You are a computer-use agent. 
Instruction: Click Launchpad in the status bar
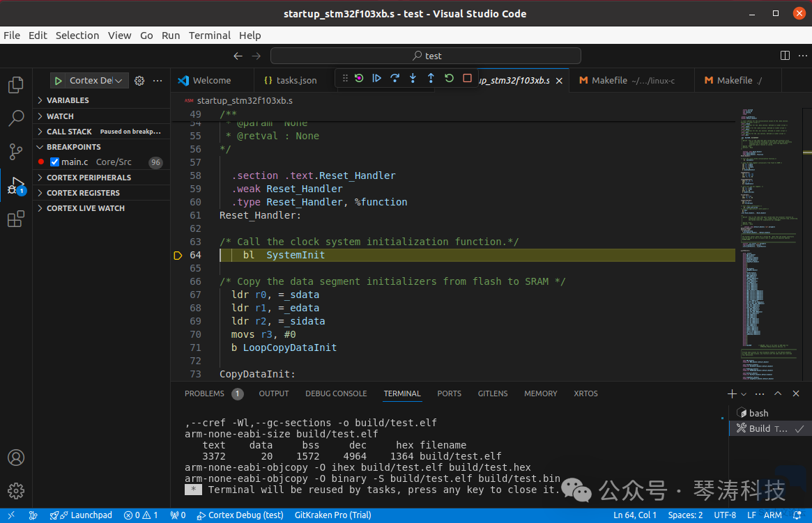pyautogui.click(x=82, y=515)
